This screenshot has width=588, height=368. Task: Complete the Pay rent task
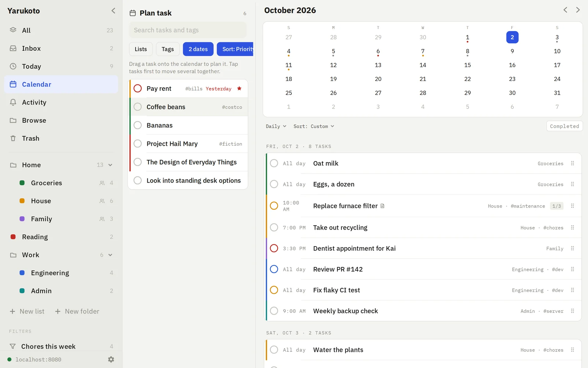(x=137, y=88)
